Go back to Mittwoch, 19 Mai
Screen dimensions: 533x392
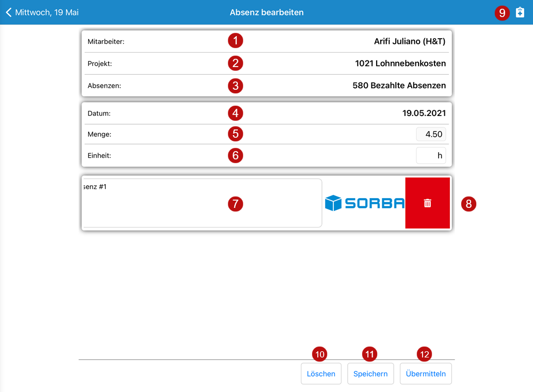(42, 12)
